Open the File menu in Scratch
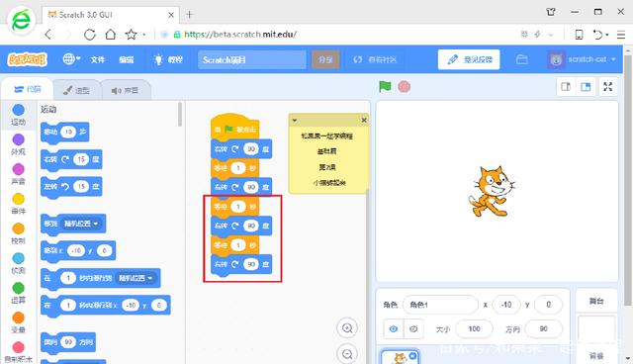Image resolution: width=633 pixels, height=364 pixels. (97, 59)
